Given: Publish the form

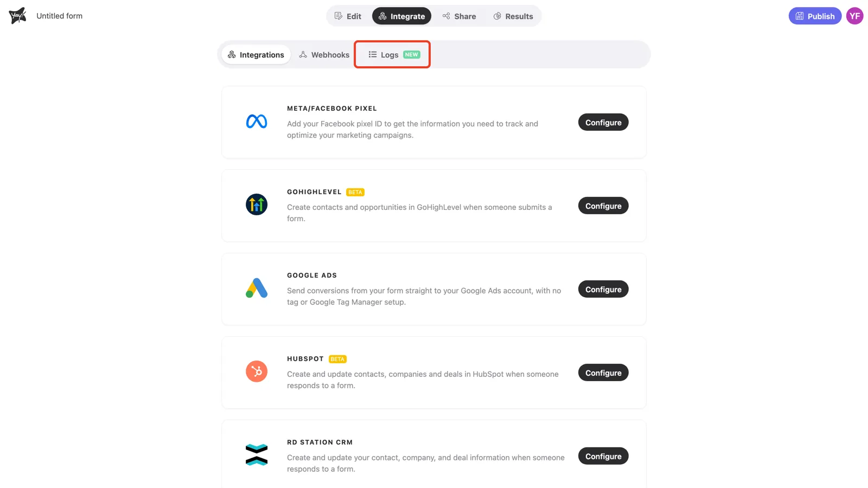Looking at the screenshot, I should [815, 16].
